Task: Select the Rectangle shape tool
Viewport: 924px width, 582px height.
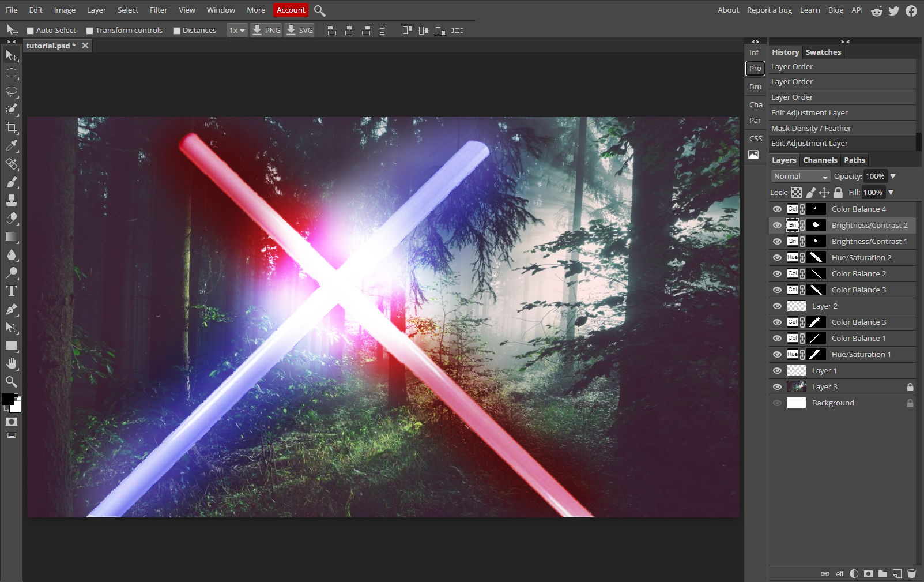Action: coord(12,346)
